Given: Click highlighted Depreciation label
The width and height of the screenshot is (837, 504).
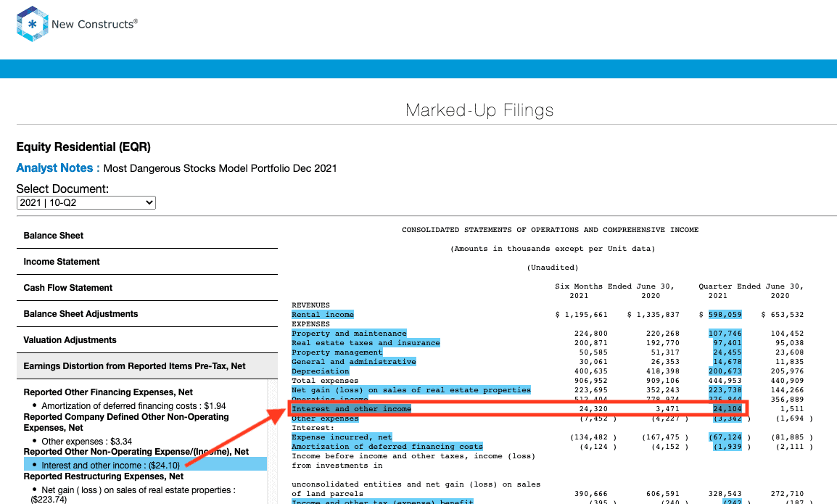Looking at the screenshot, I should tap(321, 371).
